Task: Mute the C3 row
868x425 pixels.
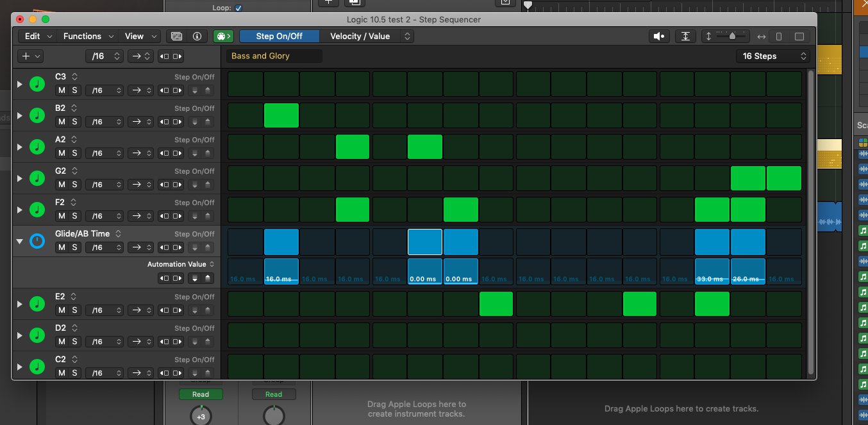Action: point(62,90)
